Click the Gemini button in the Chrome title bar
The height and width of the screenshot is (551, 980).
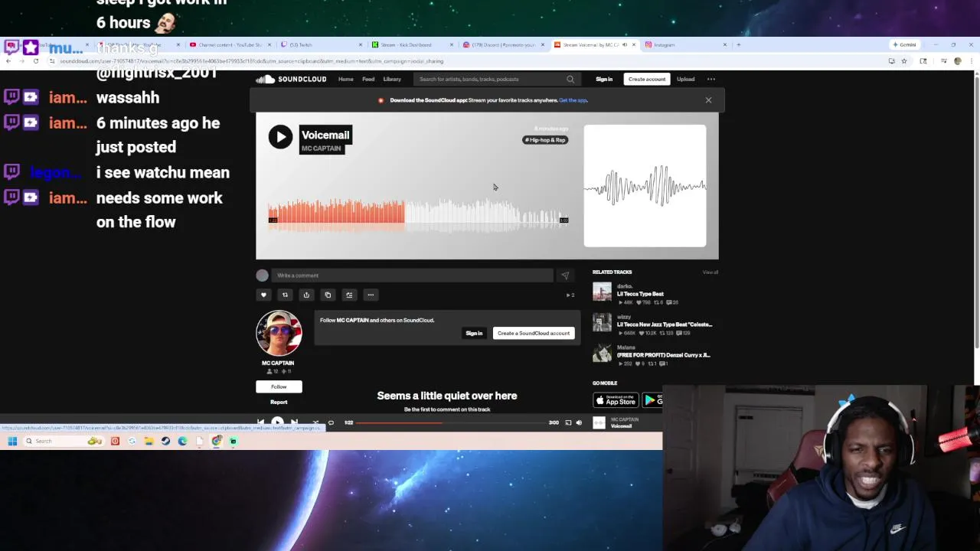point(904,44)
